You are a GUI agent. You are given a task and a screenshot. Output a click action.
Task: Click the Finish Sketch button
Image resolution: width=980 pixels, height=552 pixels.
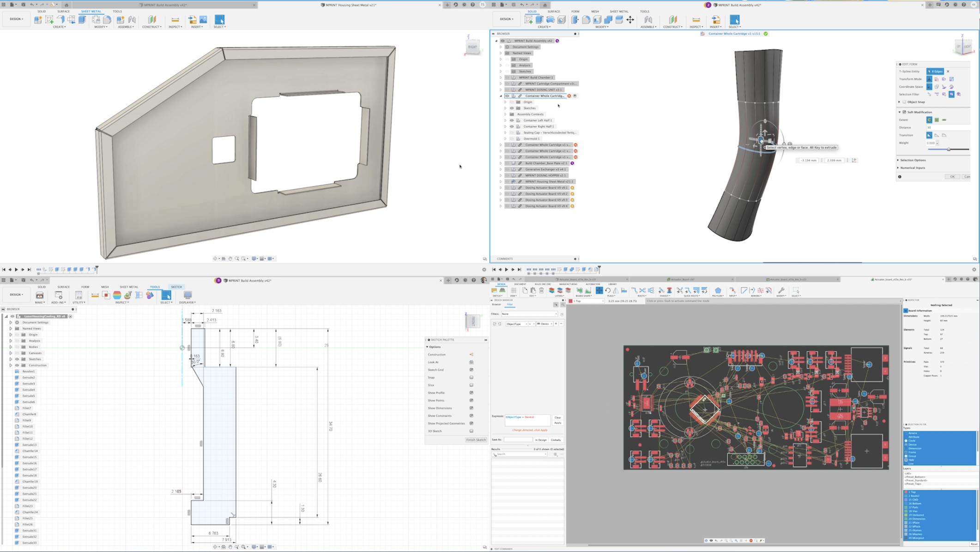point(476,440)
